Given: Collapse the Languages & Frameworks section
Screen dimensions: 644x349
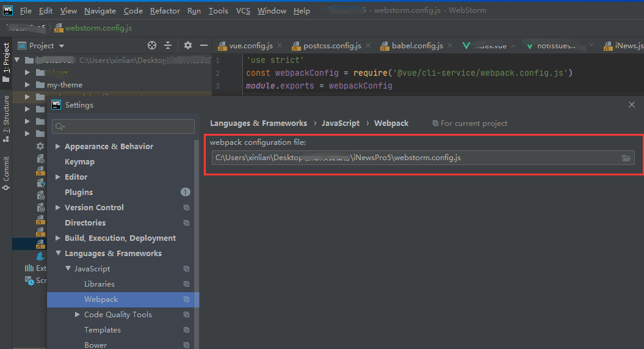Looking at the screenshot, I should tap(58, 254).
